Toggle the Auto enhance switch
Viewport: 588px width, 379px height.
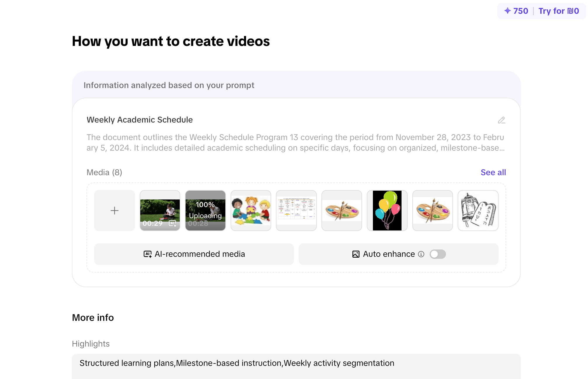click(437, 254)
